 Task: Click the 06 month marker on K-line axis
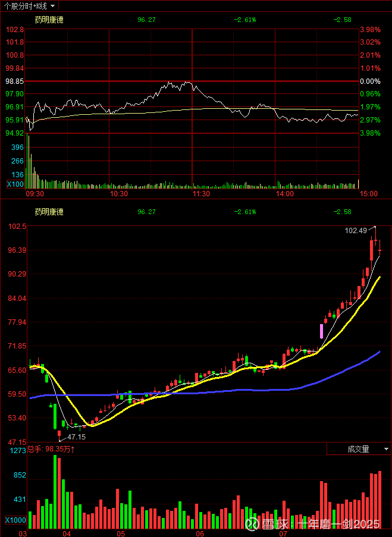[x=200, y=533]
